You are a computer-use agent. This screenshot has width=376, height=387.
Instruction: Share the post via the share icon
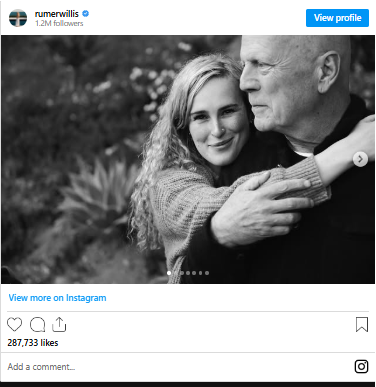(59, 324)
